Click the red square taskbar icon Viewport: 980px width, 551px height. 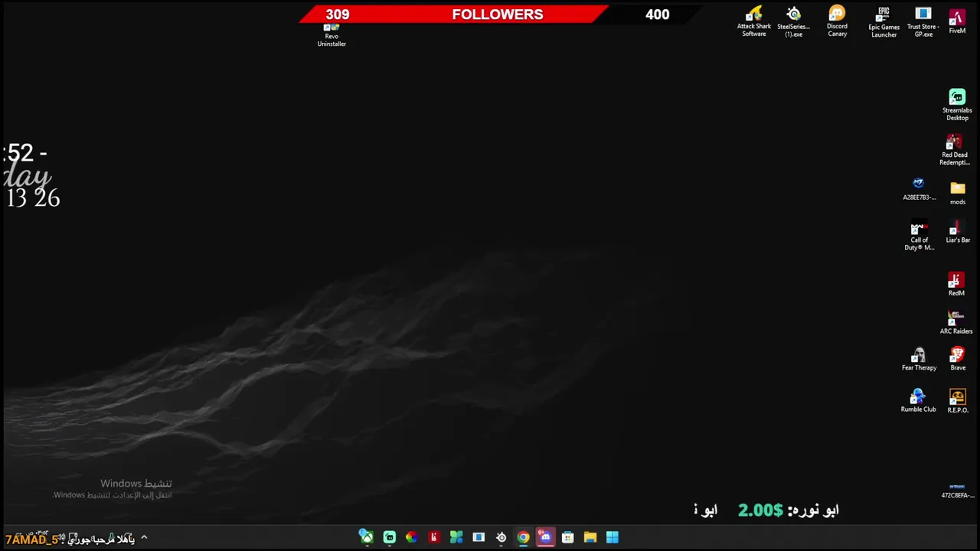(434, 537)
